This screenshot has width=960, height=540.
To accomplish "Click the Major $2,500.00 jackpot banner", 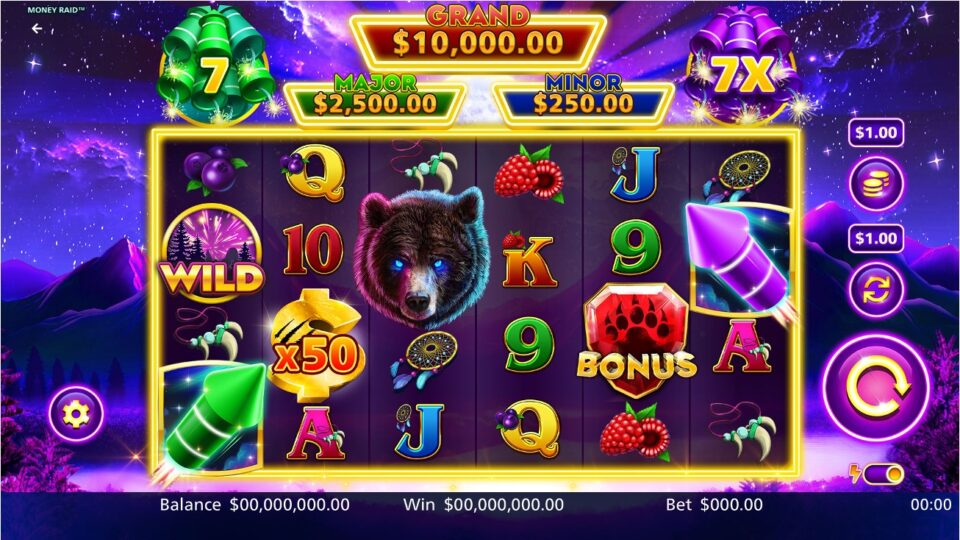I will [x=375, y=99].
